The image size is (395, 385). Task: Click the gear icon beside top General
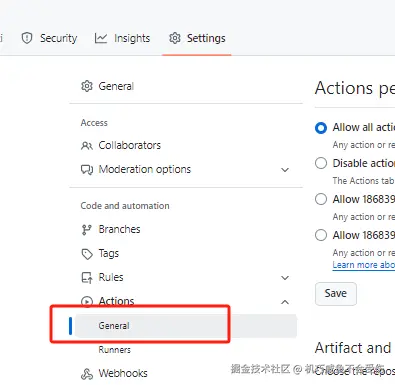pos(87,86)
